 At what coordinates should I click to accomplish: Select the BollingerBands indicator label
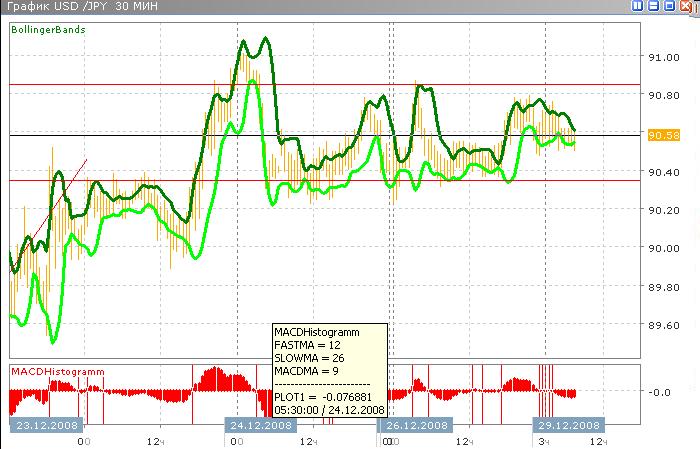click(x=48, y=30)
